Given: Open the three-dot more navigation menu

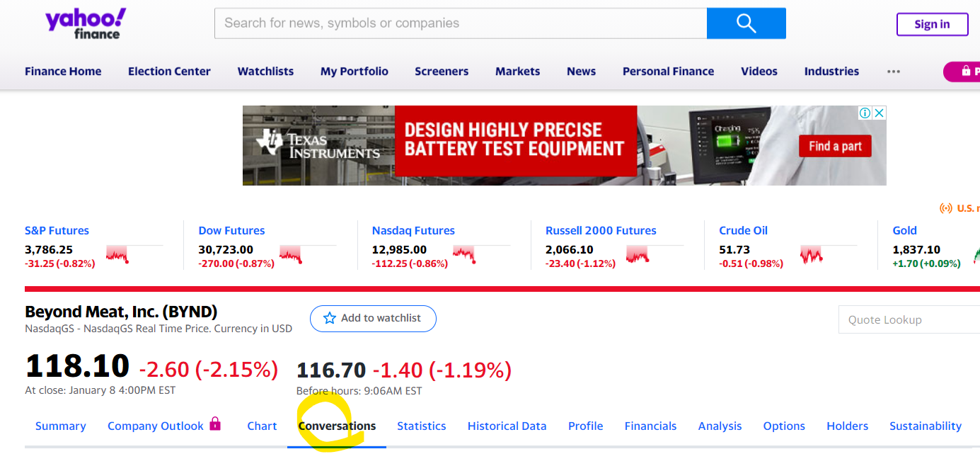Looking at the screenshot, I should point(894,72).
